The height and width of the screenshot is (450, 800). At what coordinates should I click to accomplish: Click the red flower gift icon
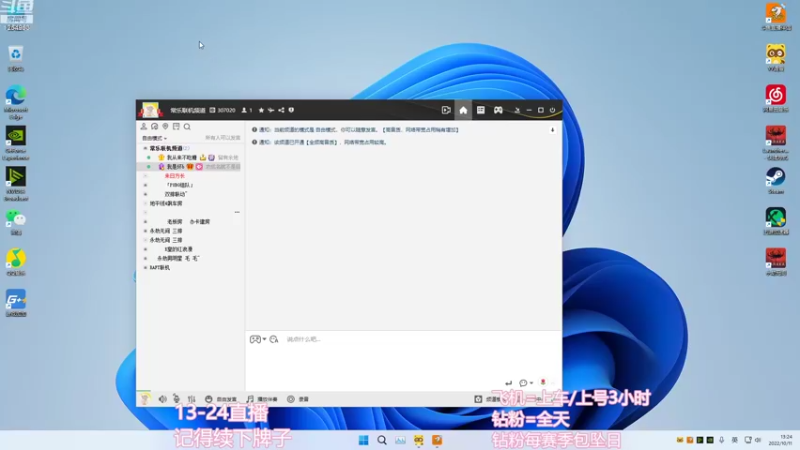[543, 382]
